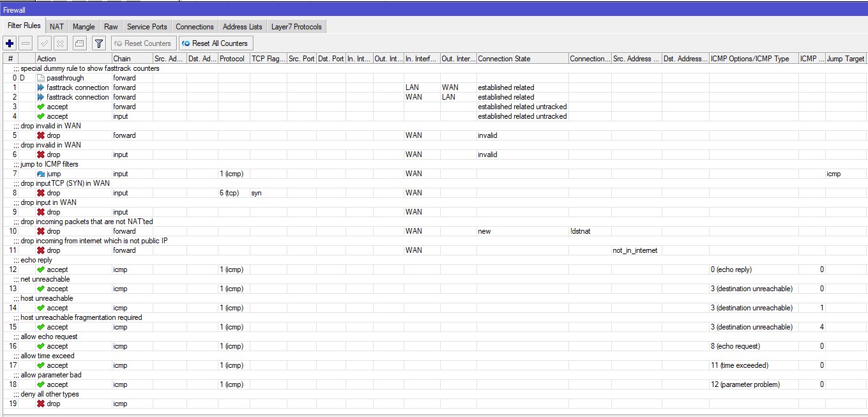This screenshot has width=868, height=417.
Task: Enable selected rule with checkmark icon
Action: click(x=44, y=43)
